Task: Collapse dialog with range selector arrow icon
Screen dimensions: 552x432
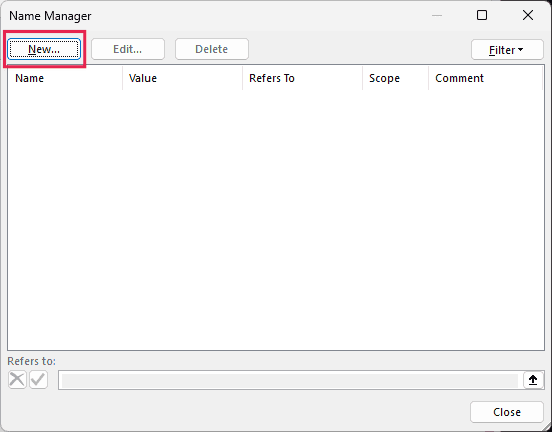Action: point(533,380)
